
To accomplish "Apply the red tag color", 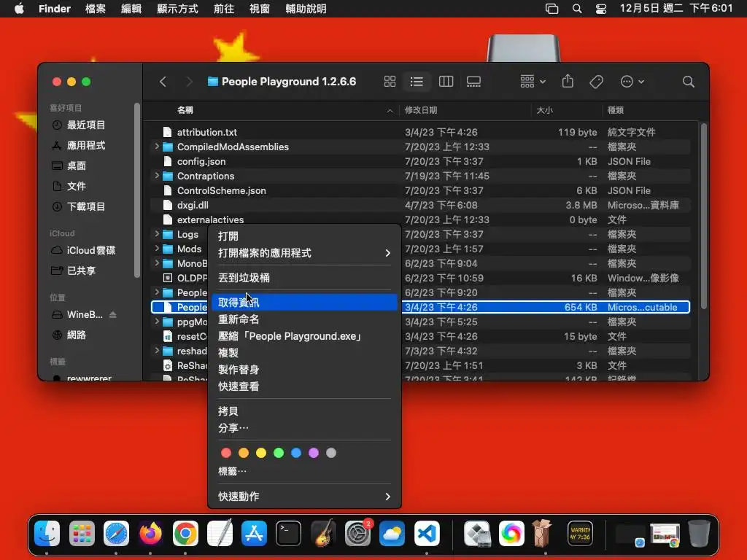I will (x=226, y=453).
